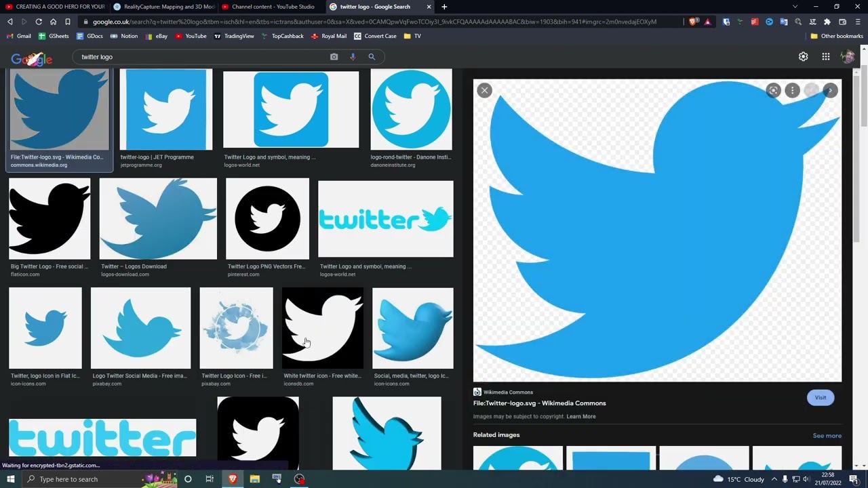Search by image with the camera icon
Image resolution: width=868 pixels, height=488 pixels.
[334, 57]
